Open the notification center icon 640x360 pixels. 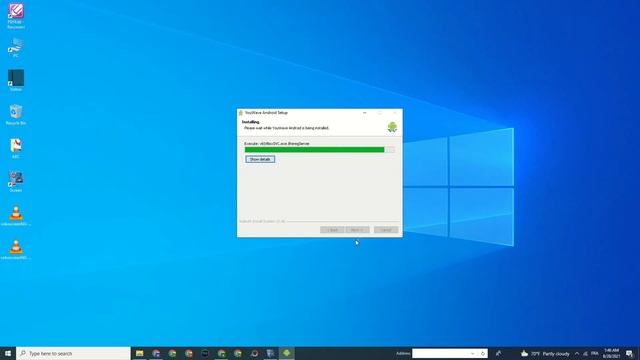[x=629, y=353]
